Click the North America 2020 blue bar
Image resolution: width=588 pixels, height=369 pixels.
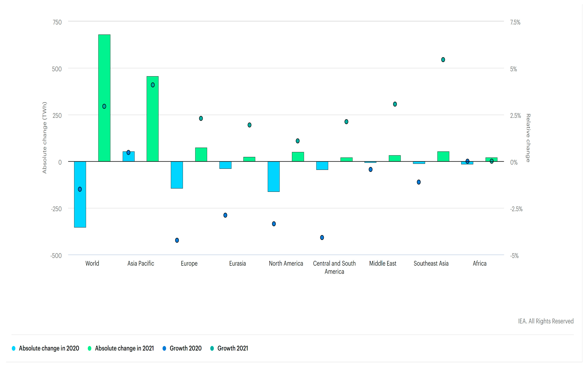274,176
